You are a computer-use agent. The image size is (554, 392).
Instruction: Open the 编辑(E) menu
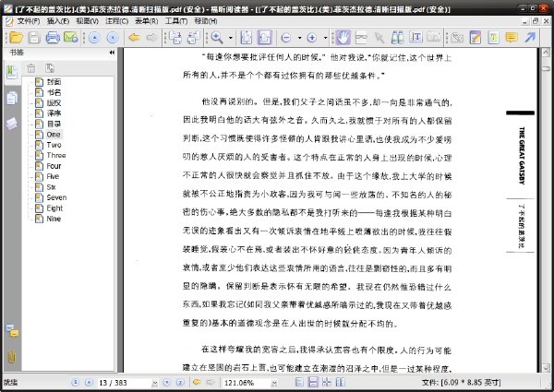click(x=58, y=21)
